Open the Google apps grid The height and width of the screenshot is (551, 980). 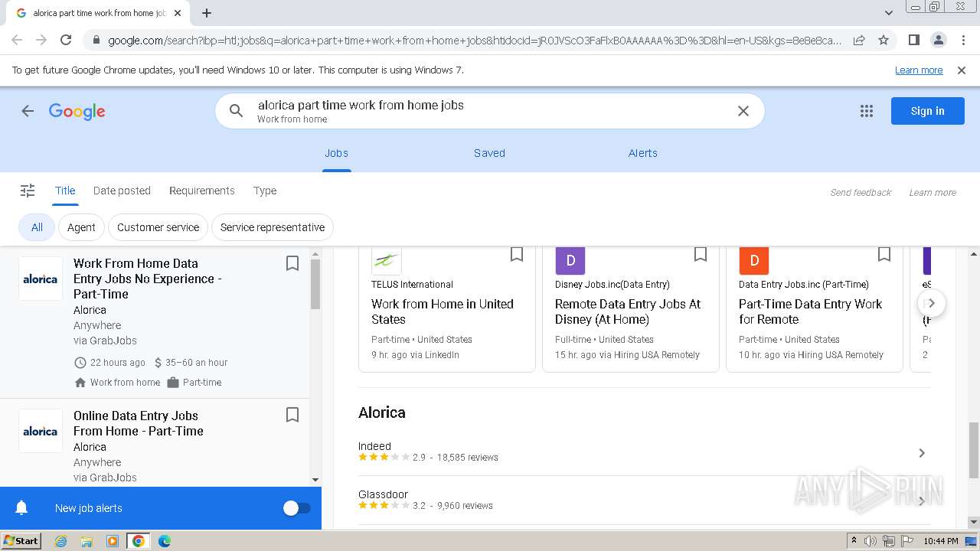tap(867, 111)
